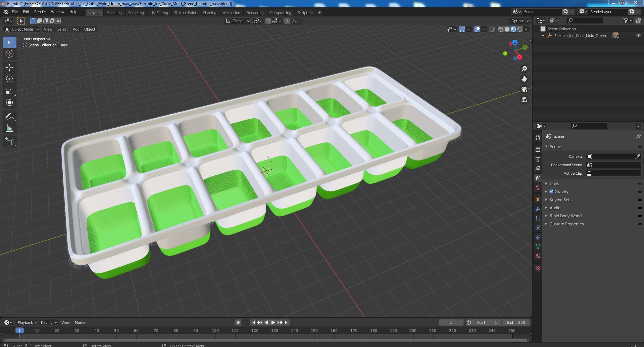The width and height of the screenshot is (644, 347).
Task: Pick the Transform tool
Action: 9,102
